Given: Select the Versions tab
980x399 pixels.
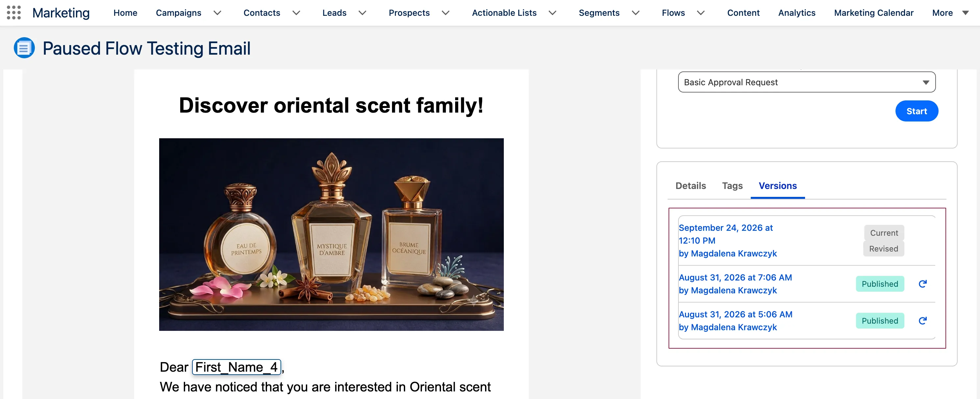Looking at the screenshot, I should point(778,186).
